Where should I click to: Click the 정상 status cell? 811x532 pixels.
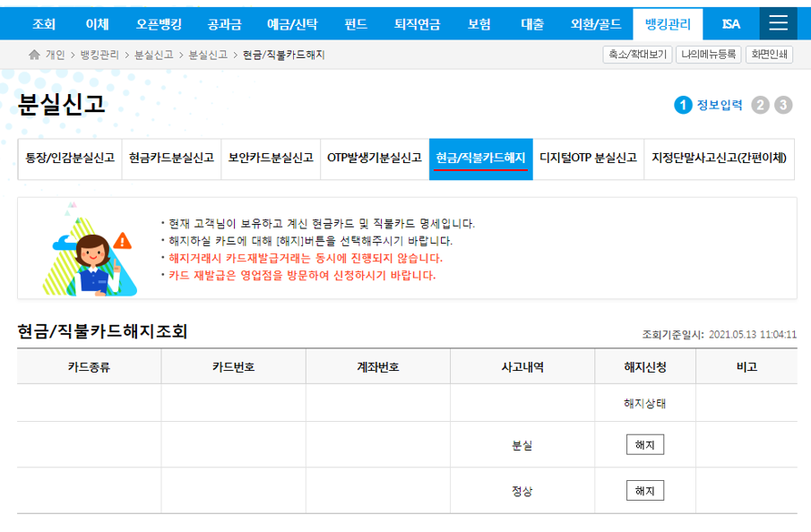pyautogui.click(x=522, y=491)
